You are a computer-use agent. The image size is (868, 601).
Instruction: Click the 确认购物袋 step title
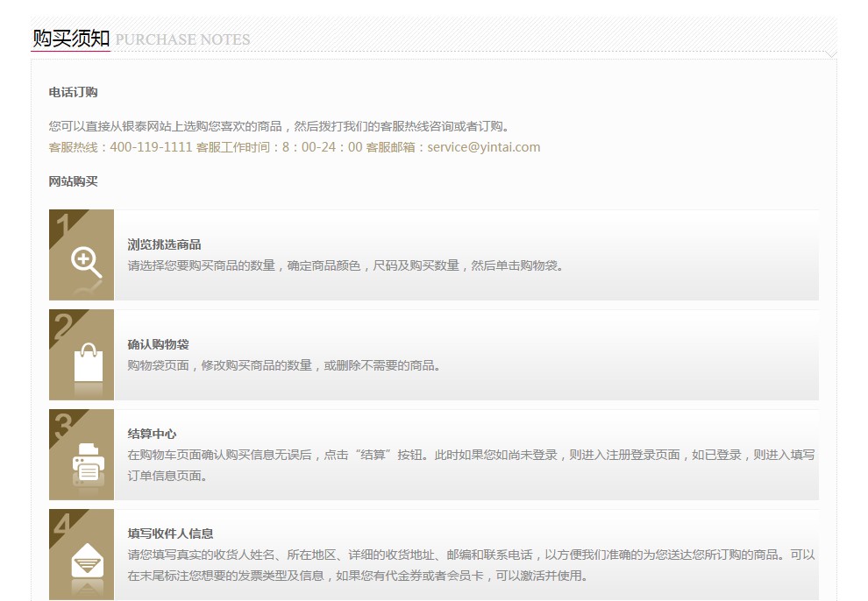tap(159, 344)
